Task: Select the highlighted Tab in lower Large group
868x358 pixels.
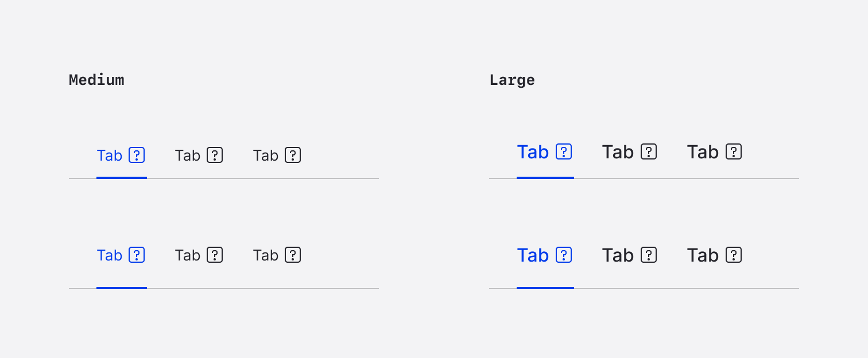Action: (x=532, y=255)
